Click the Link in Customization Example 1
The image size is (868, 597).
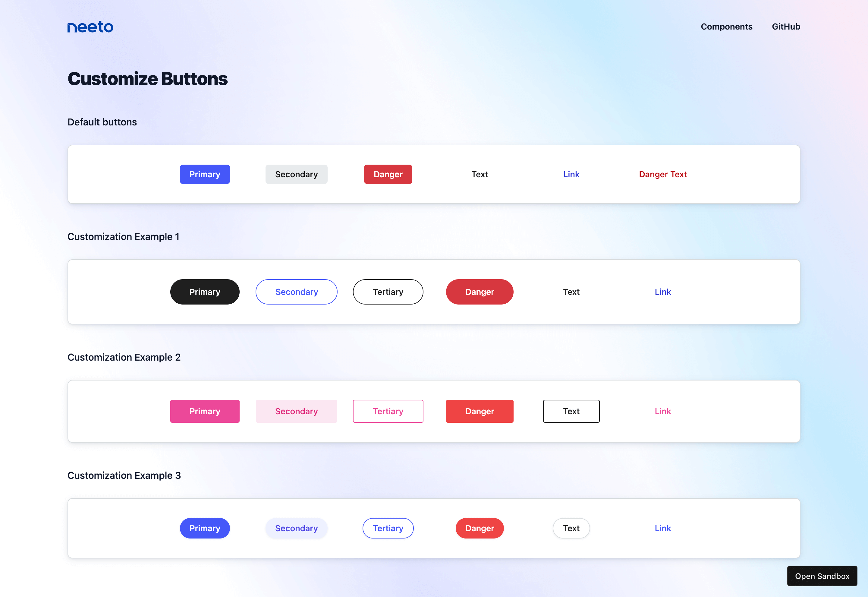(663, 292)
